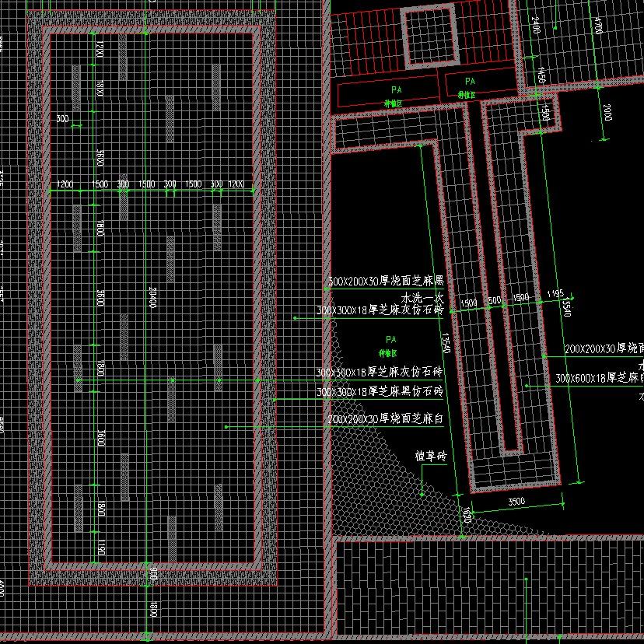Pick the 2000 vertical dimension text
Viewport: 644px width, 644px height.
(607, 111)
